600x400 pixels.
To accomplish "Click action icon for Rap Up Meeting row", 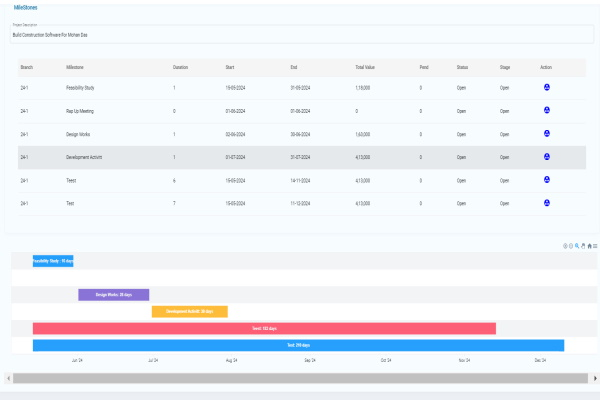I will 547,111.
